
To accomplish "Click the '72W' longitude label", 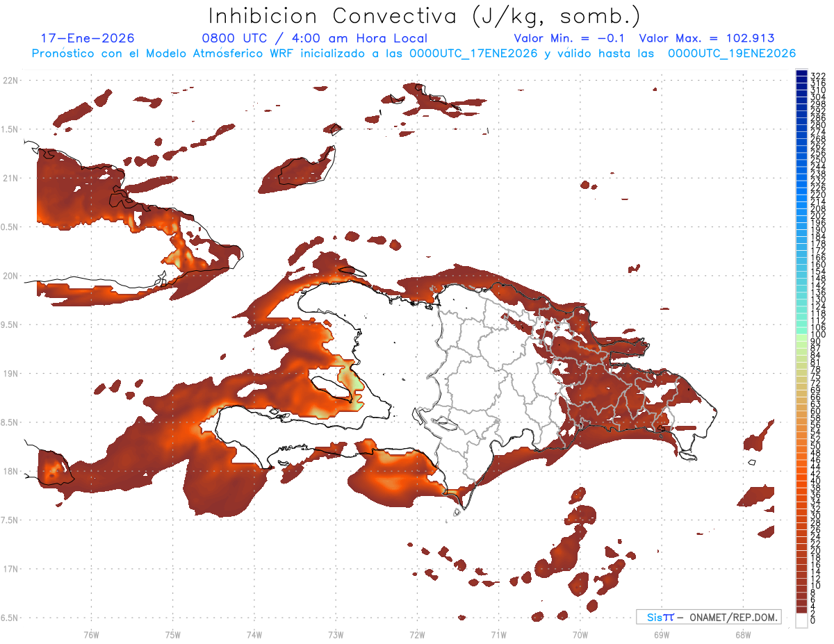I will click(417, 634).
